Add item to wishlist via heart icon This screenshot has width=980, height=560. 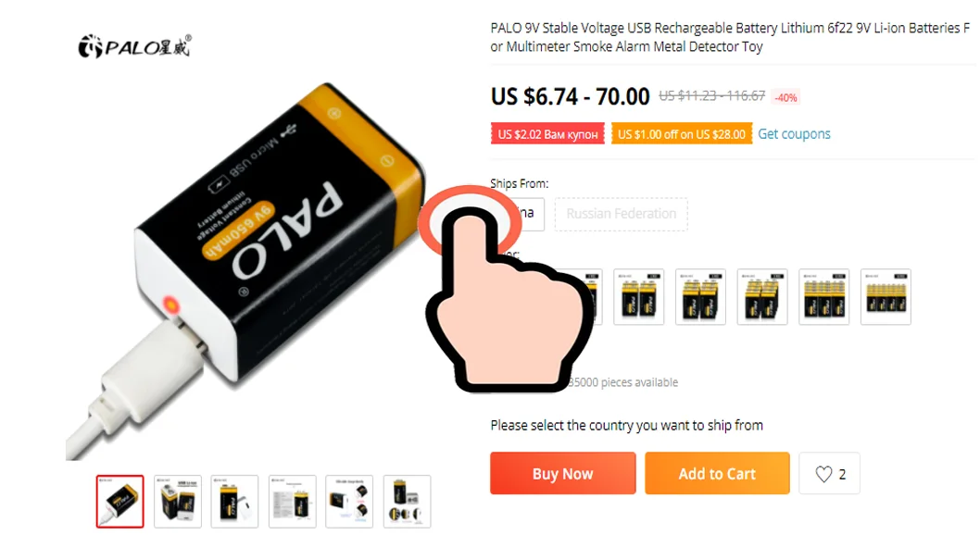(x=829, y=474)
